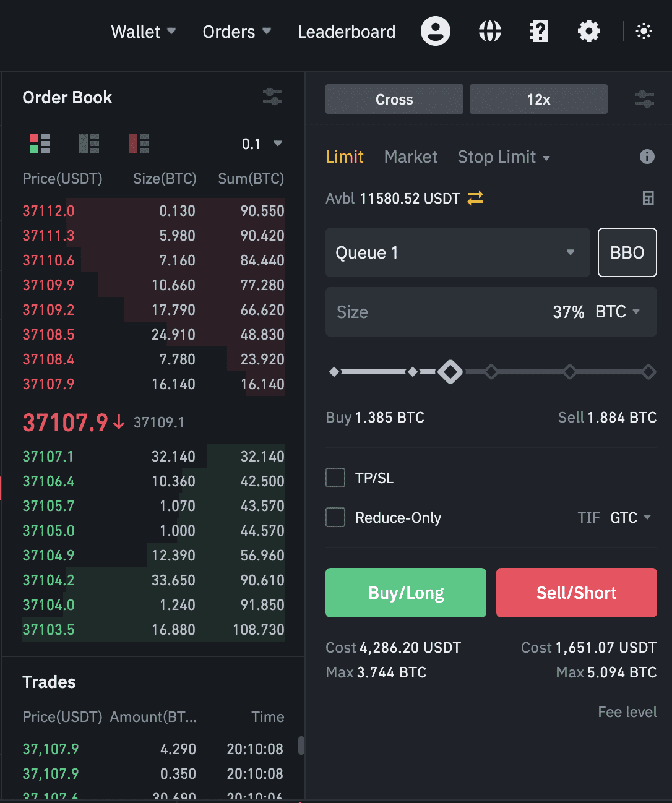This screenshot has width=672, height=803.
Task: Select bid price 37103.5 row
Action: [153, 630]
